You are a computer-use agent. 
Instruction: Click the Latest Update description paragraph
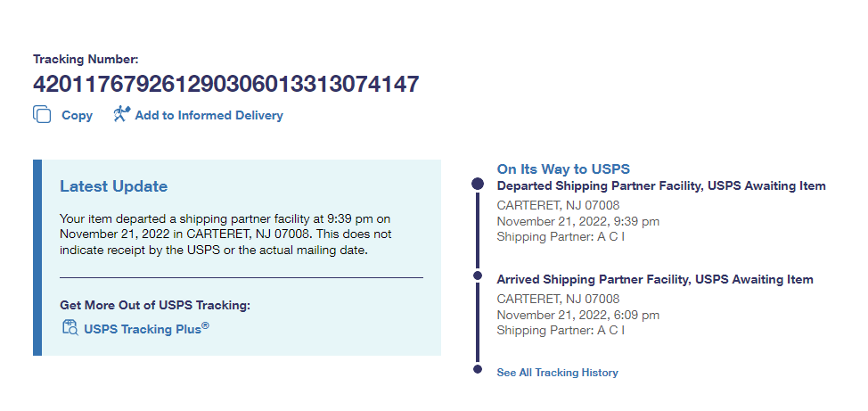click(225, 234)
